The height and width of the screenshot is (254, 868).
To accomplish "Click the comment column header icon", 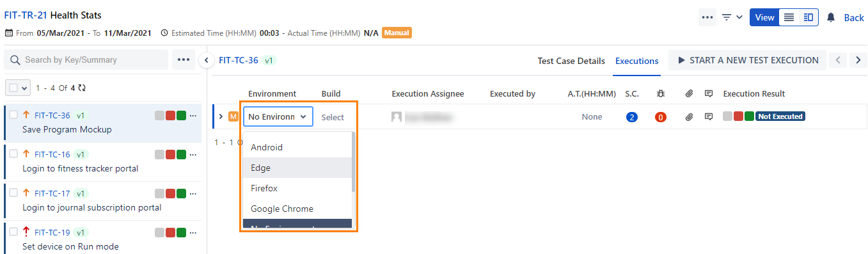I will click(709, 93).
